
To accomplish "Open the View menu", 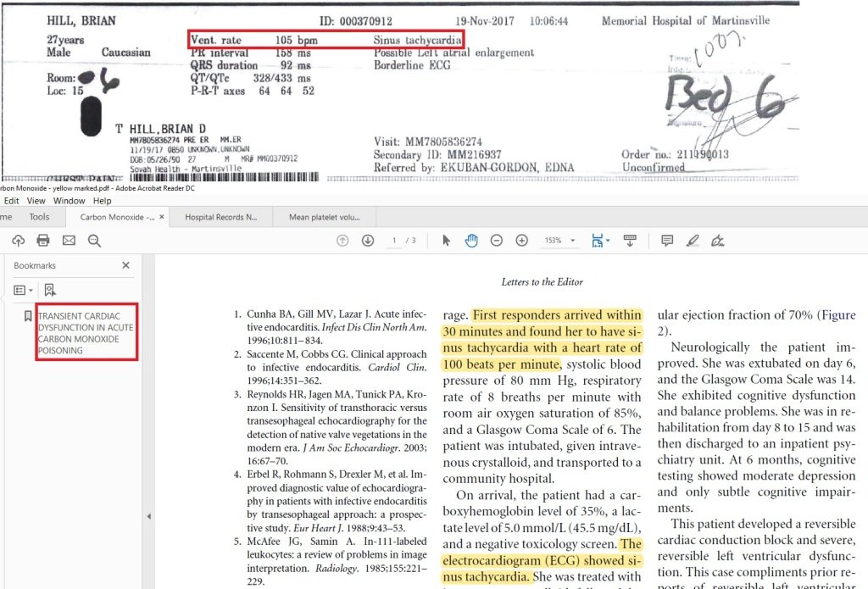I will [x=36, y=200].
